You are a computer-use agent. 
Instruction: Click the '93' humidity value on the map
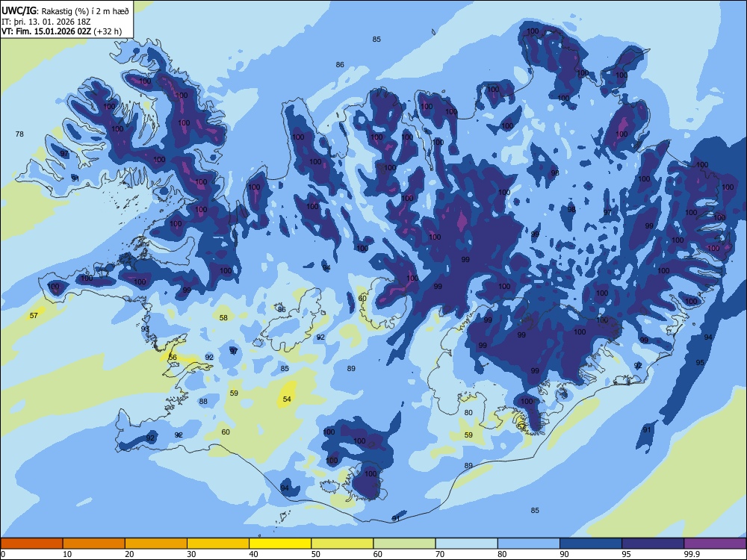tap(145, 329)
